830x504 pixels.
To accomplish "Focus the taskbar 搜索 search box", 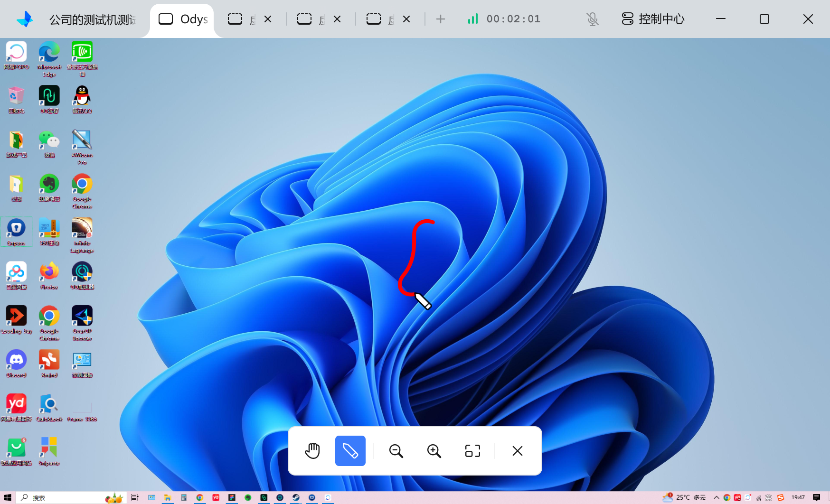I will pos(71,497).
